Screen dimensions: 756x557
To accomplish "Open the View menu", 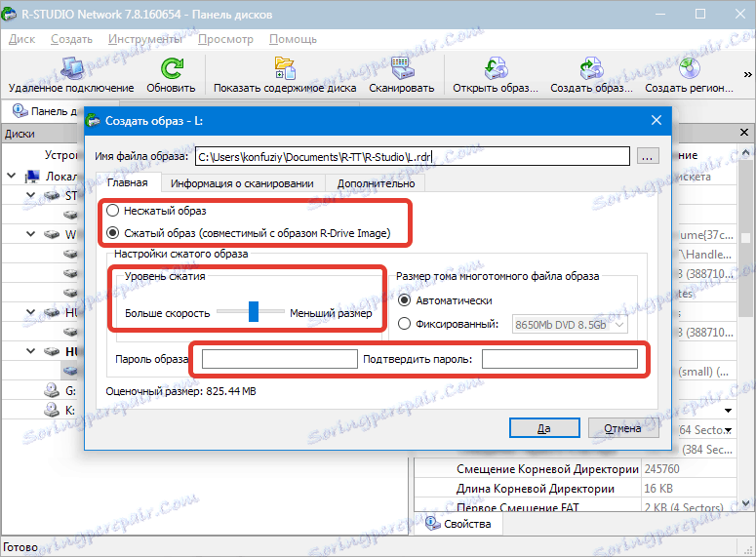I will coord(225,39).
